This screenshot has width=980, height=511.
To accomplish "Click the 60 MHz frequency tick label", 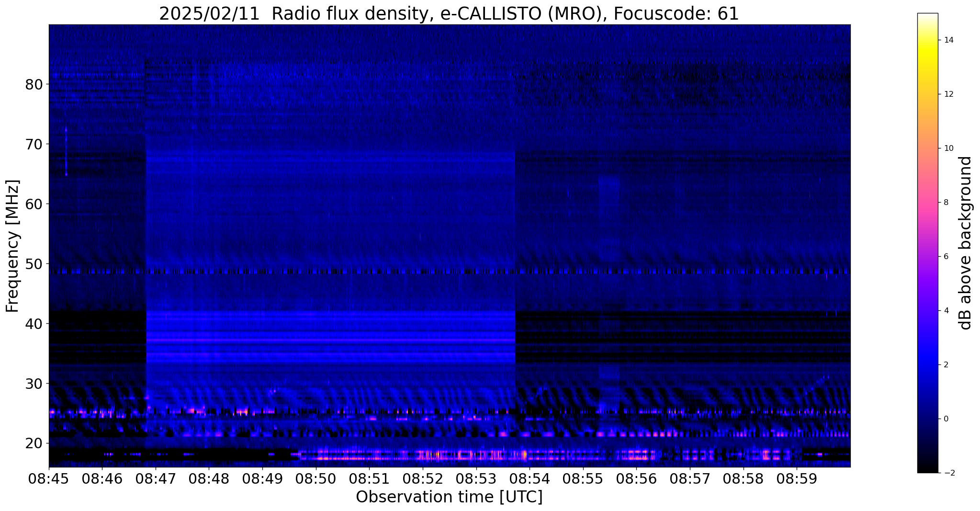I will coord(34,204).
